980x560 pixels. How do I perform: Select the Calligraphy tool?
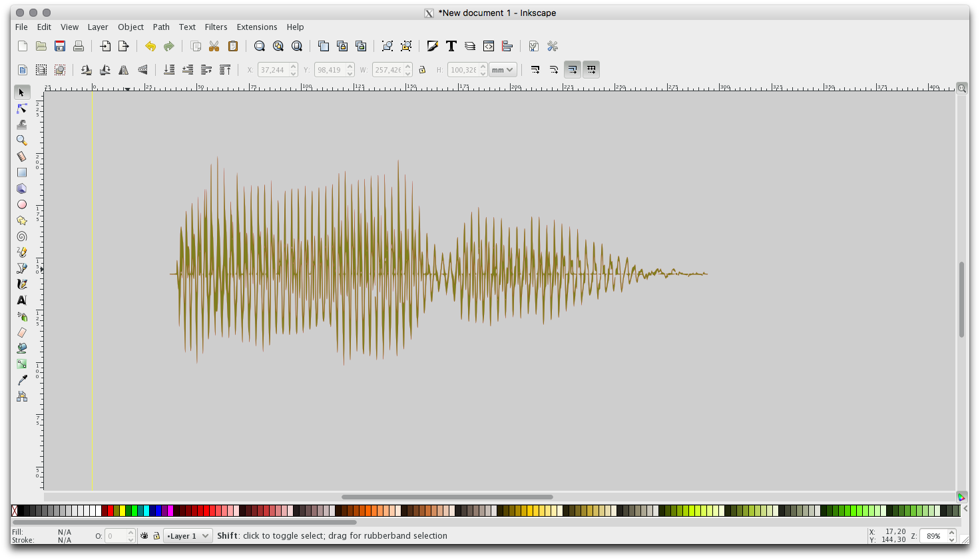coord(21,284)
